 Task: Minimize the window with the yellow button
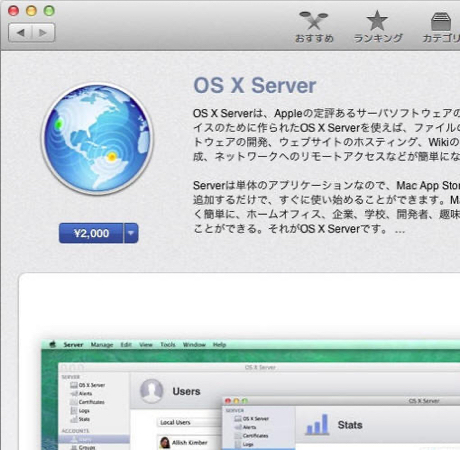coord(31,11)
